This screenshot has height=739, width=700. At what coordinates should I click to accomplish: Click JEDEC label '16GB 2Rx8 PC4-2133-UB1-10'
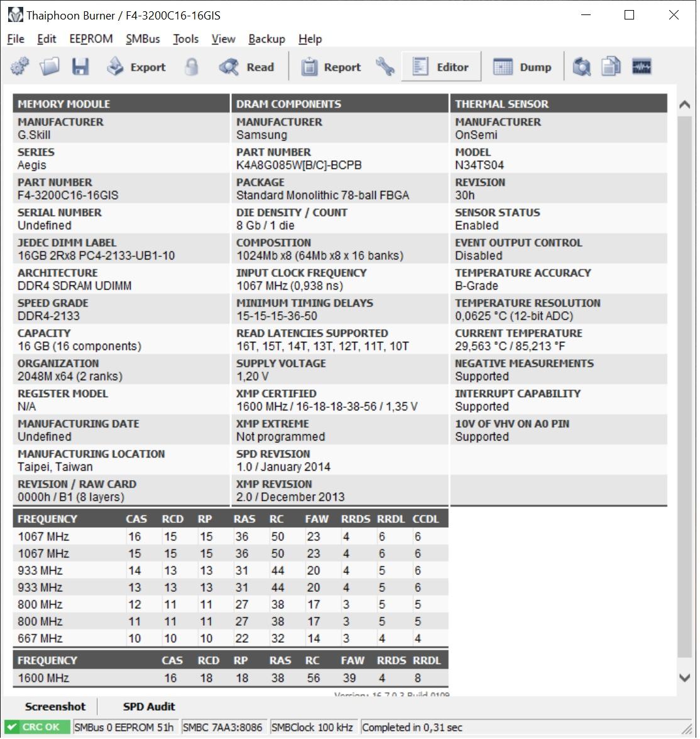[96, 255]
